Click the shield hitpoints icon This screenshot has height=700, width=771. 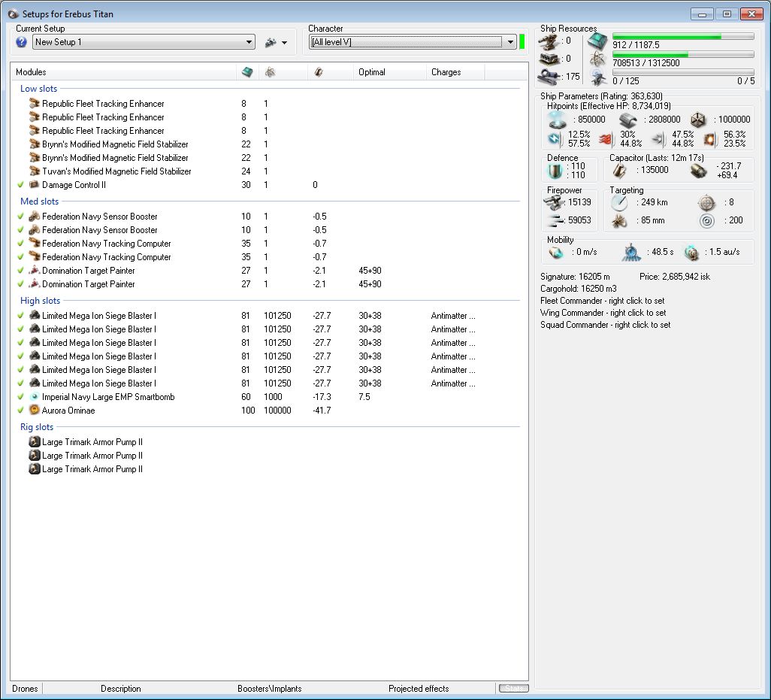point(557,120)
